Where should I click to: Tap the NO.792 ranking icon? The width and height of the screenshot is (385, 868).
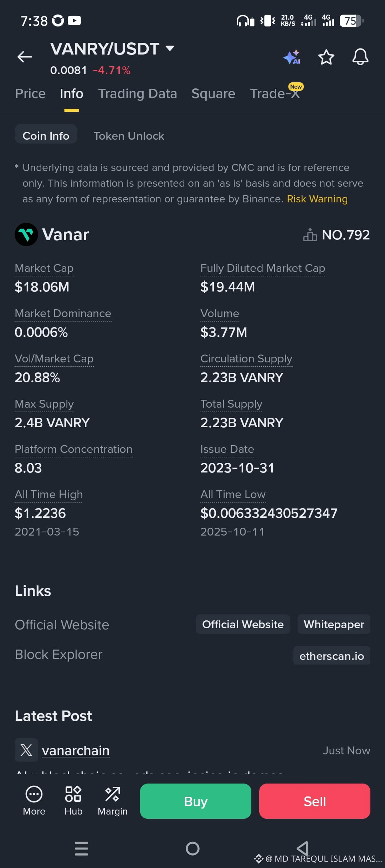pyautogui.click(x=310, y=235)
